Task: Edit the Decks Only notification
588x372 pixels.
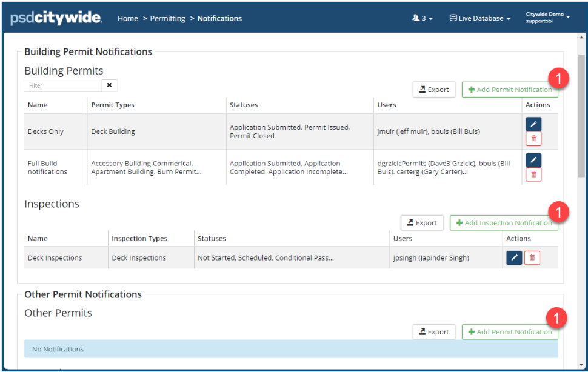Action: pyautogui.click(x=533, y=124)
